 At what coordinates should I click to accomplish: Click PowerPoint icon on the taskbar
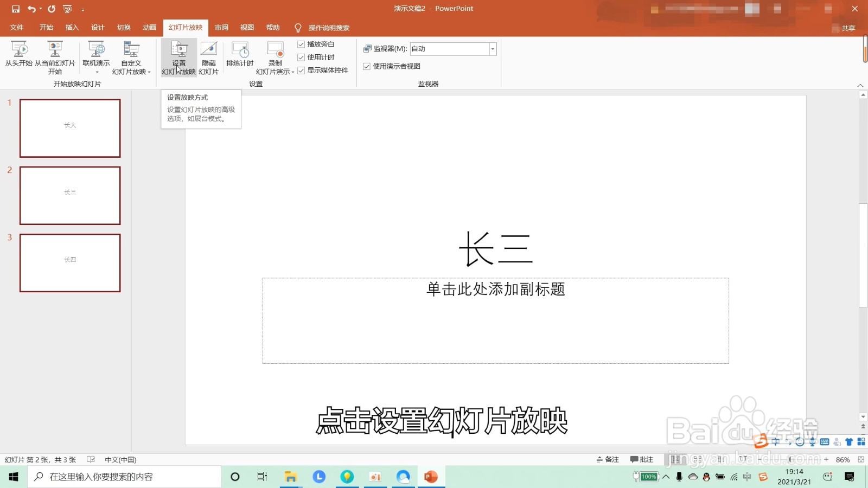pos(431,477)
